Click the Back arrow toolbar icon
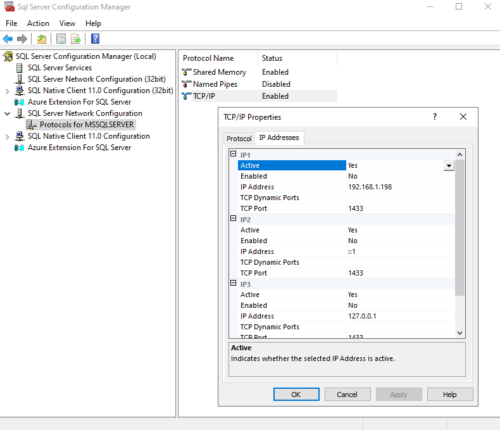The height and width of the screenshot is (430, 500). click(x=8, y=39)
